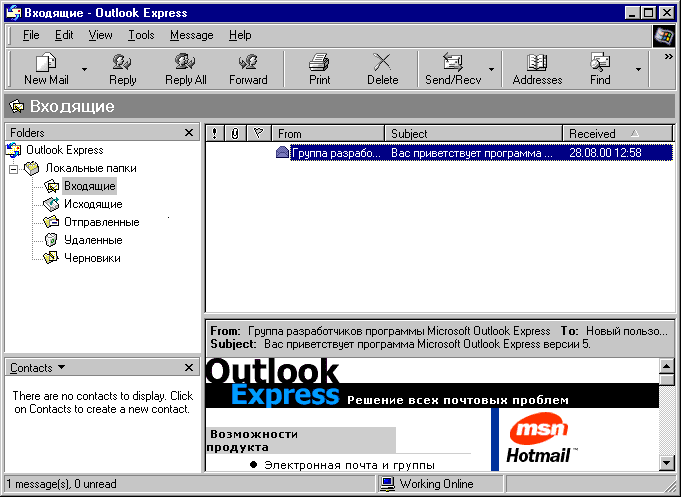Open the Message menu
Viewport: 681px width, 497px height.
[x=192, y=35]
